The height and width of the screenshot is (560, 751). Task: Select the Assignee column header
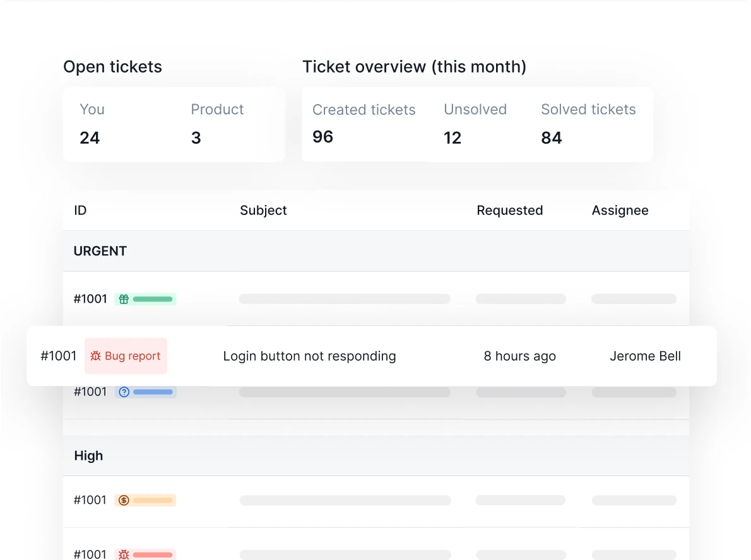click(x=620, y=211)
